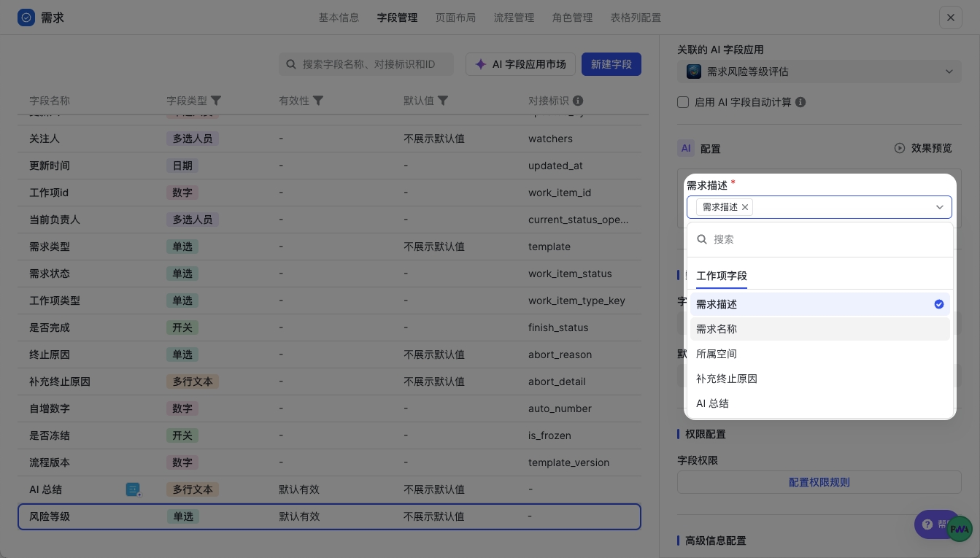Collapse the 需求描述 select dropdown arrow

pos(941,207)
